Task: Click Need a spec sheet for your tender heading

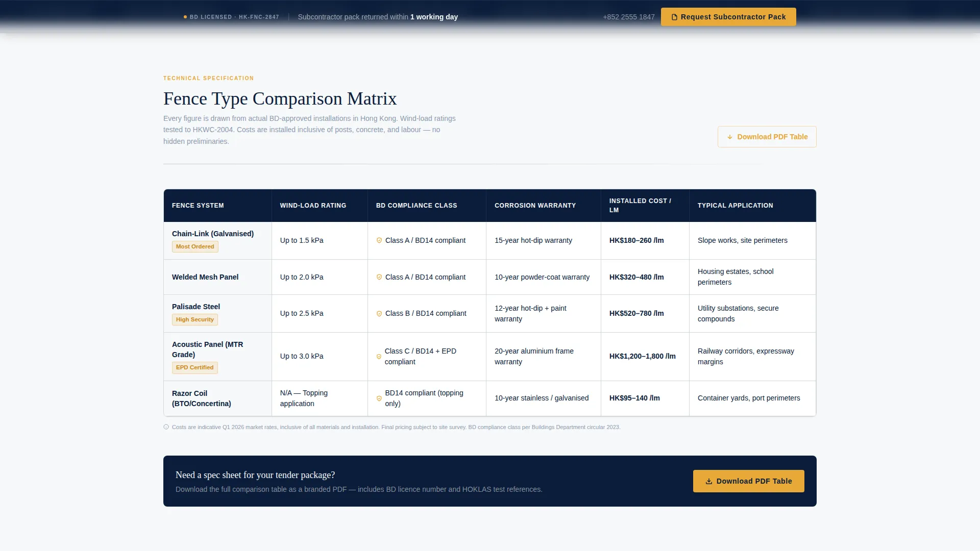Action: coord(255,475)
